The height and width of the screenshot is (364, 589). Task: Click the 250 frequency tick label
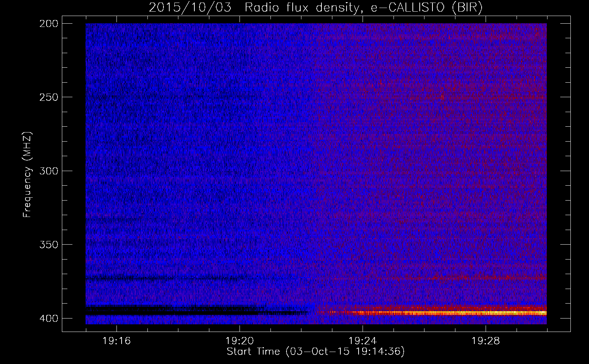[48, 97]
